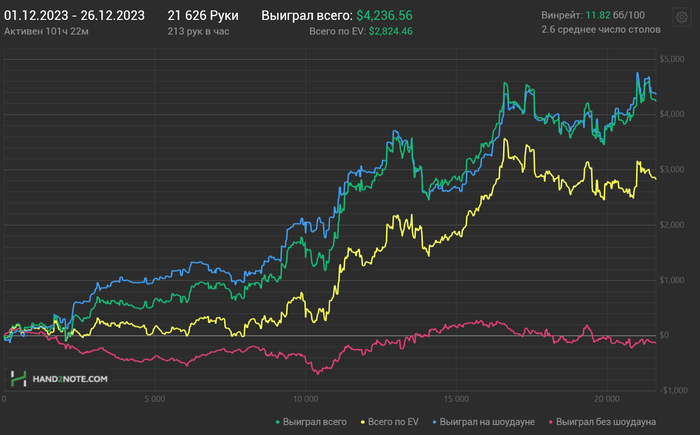Viewport: 700px width, 435px height.
Task: Click the 10 000 x-axis label
Action: 305,399
